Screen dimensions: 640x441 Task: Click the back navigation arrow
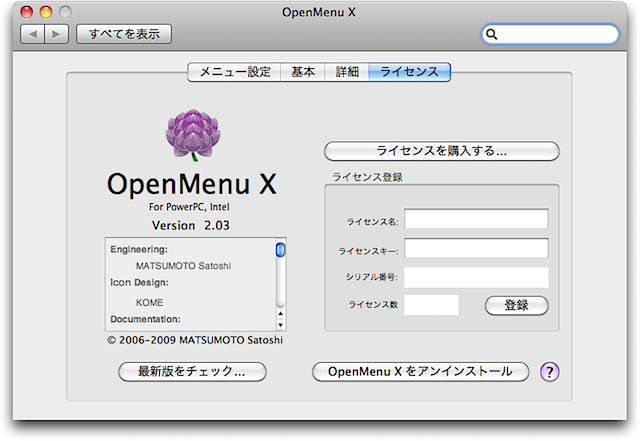click(x=33, y=34)
